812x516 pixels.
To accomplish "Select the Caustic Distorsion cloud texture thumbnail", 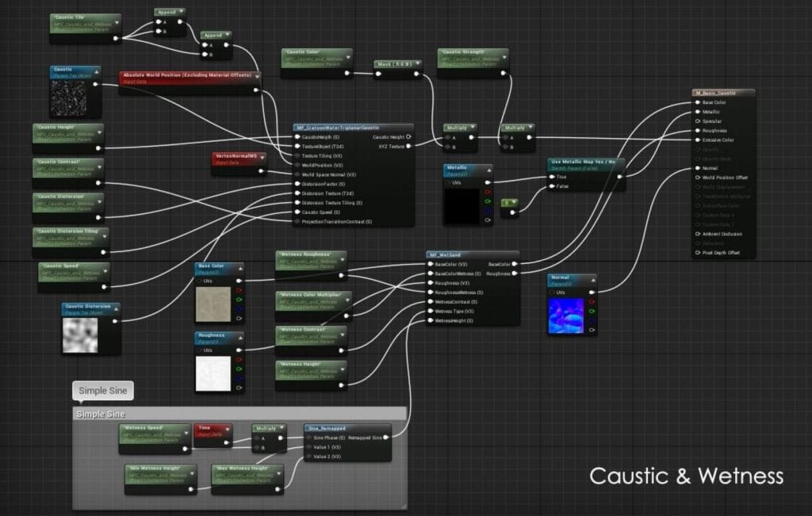I will pyautogui.click(x=80, y=335).
